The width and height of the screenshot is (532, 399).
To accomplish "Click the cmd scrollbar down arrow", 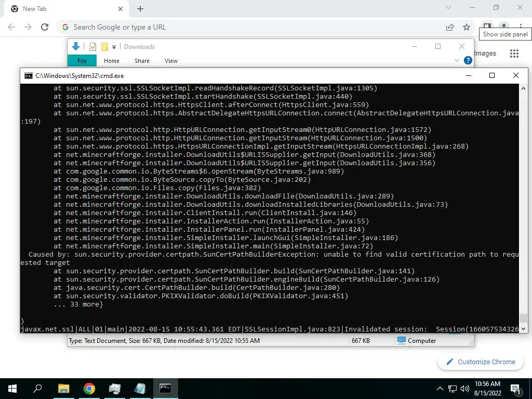I will click(523, 328).
